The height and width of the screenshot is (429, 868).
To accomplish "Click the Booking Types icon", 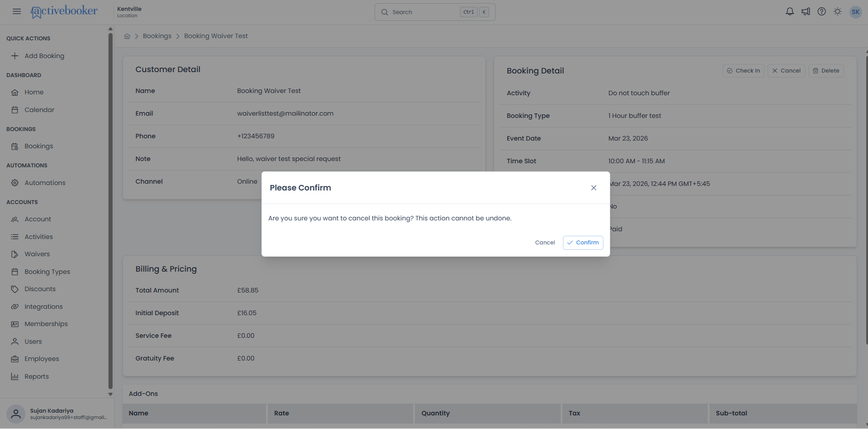I will point(15,272).
